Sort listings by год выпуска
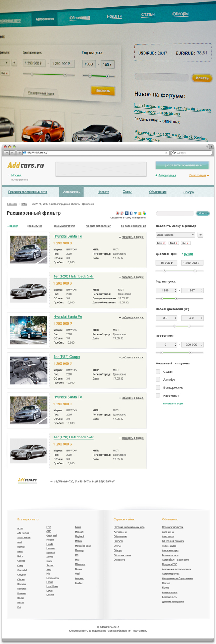 (x=35, y=226)
